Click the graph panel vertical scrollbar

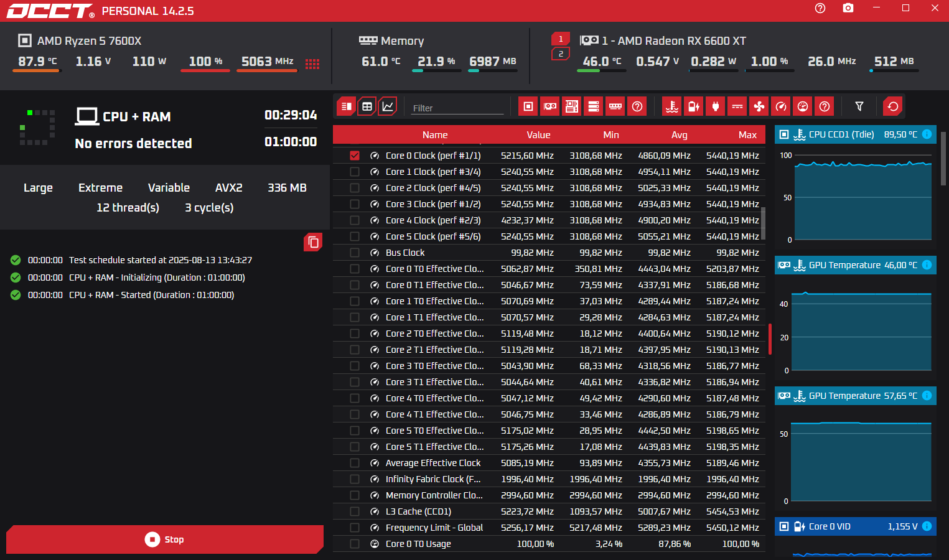point(943,159)
